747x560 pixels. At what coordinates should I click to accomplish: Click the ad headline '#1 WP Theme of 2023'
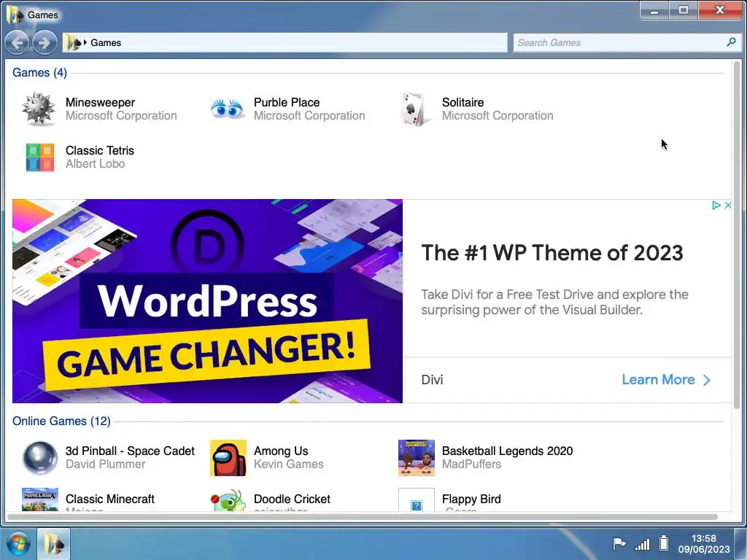(552, 253)
